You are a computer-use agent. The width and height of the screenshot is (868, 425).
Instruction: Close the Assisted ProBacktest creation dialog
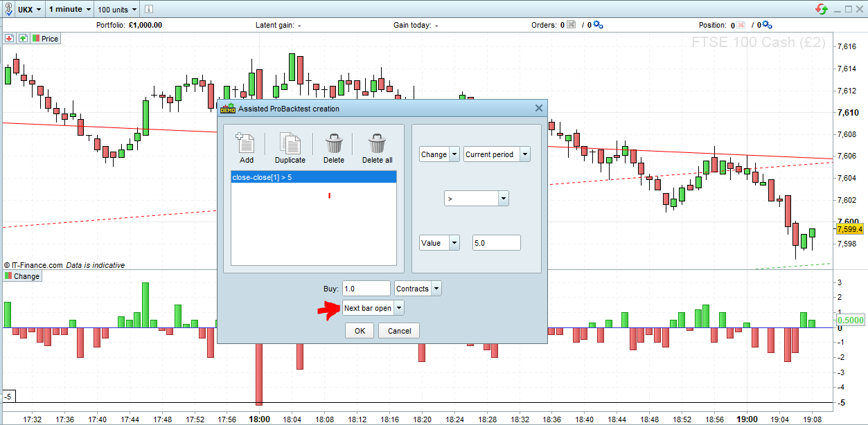pos(539,108)
